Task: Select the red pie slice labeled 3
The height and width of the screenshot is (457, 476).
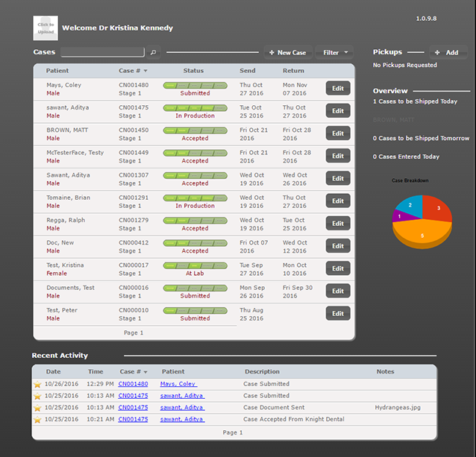Action: tap(437, 208)
